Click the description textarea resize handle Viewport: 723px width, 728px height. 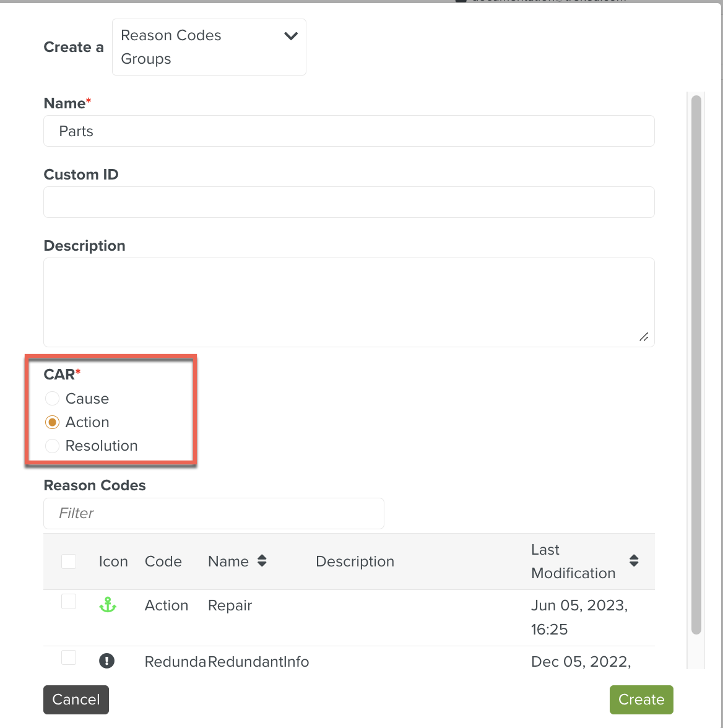pos(644,337)
